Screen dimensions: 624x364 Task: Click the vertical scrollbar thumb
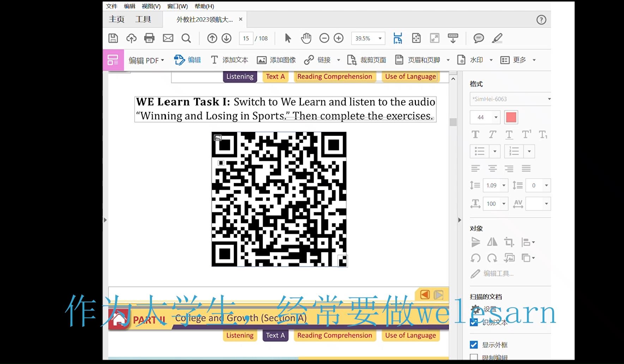[x=453, y=122]
